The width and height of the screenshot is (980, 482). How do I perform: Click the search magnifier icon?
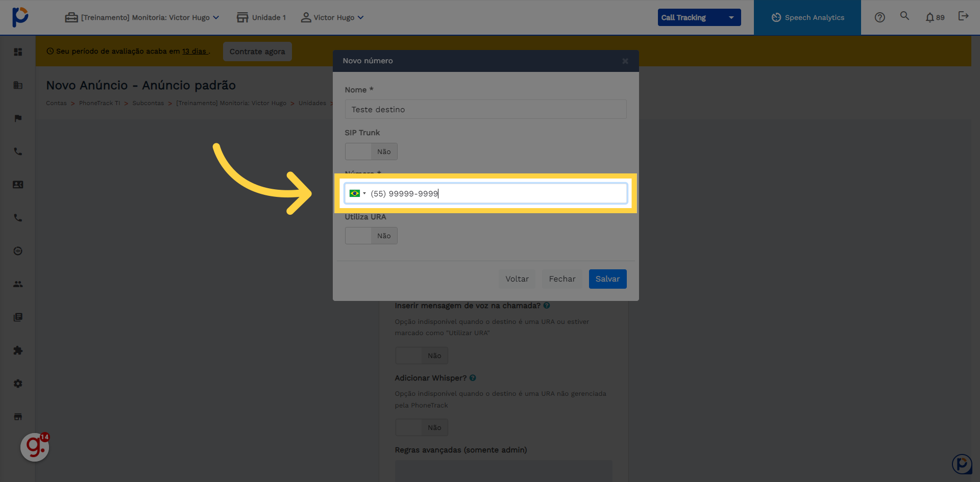click(x=904, y=16)
